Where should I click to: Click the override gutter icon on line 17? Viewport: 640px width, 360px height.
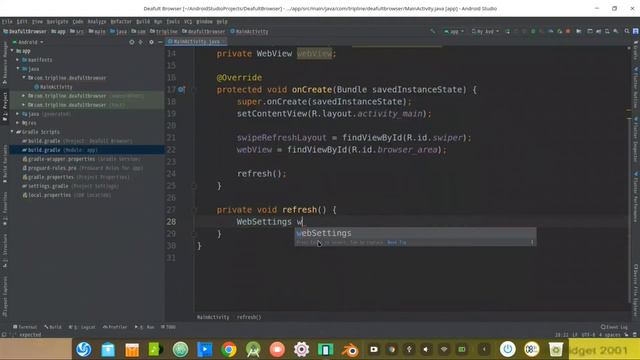tap(181, 89)
